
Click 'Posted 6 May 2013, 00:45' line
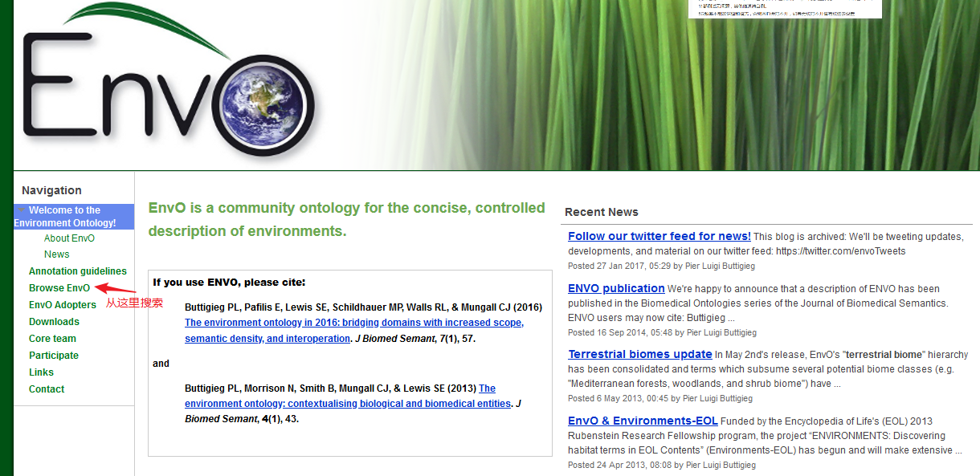659,398
